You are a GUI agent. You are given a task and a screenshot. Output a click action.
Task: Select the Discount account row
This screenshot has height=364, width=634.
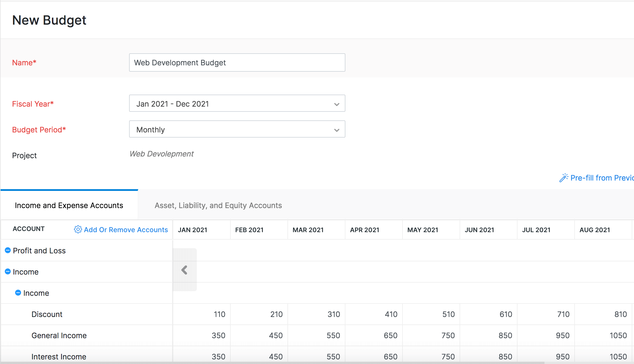[x=47, y=314]
